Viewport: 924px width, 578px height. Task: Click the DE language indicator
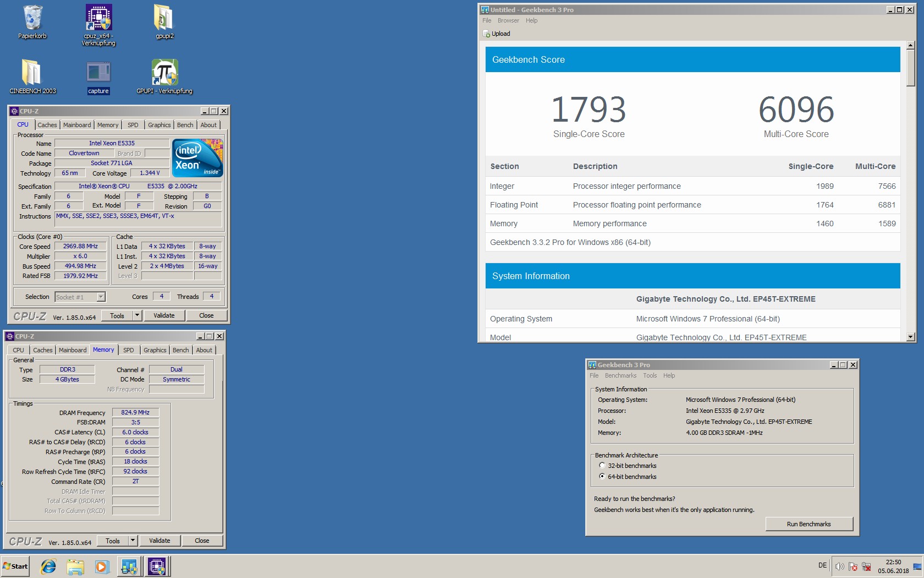822,565
